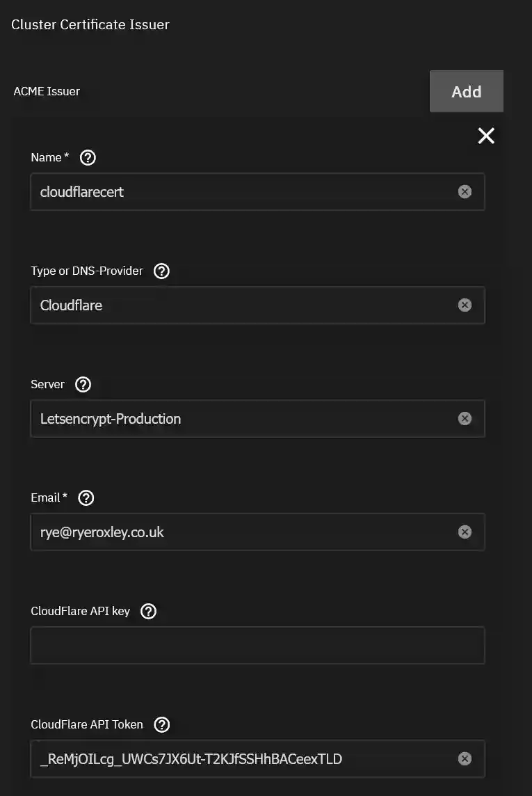Open help for CloudFlare API Token
The width and height of the screenshot is (532, 796).
pyautogui.click(x=161, y=724)
